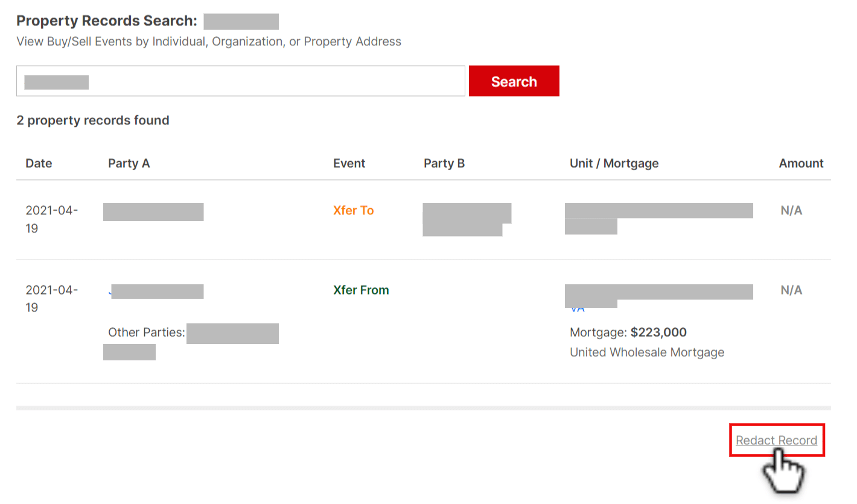Viewport: 857px width, 504px height.
Task: Click the Party A column header
Action: point(129,163)
